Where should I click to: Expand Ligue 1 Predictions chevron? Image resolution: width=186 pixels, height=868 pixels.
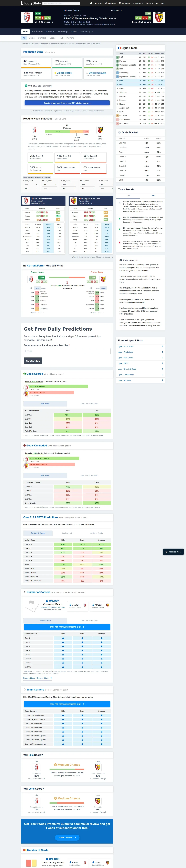(162, 352)
